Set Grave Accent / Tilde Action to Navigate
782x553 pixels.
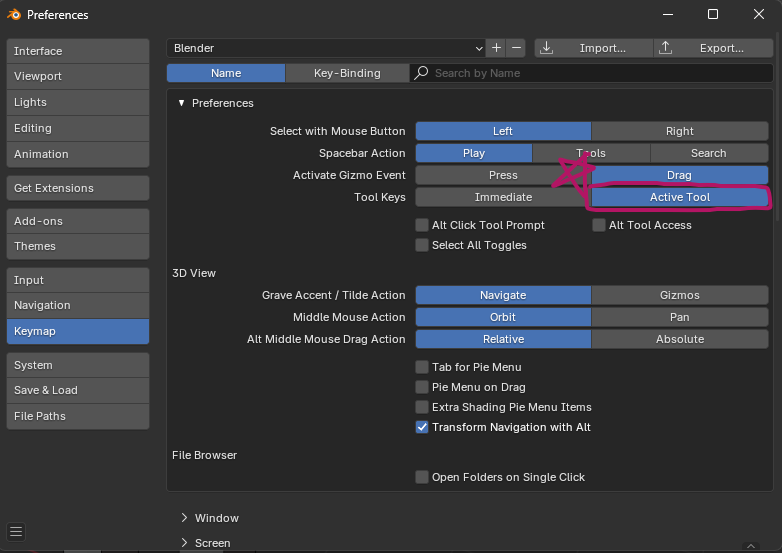[503, 295]
